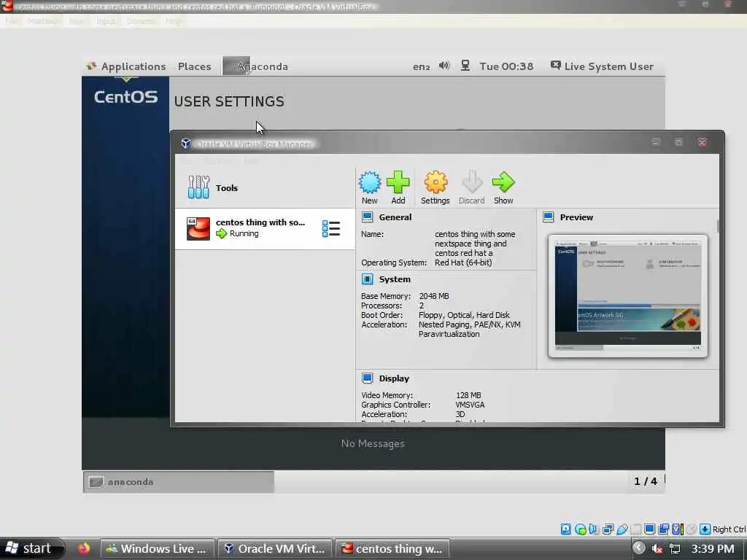This screenshot has width=747, height=560.
Task: Click the green Running status arrow icon
Action: click(222, 233)
